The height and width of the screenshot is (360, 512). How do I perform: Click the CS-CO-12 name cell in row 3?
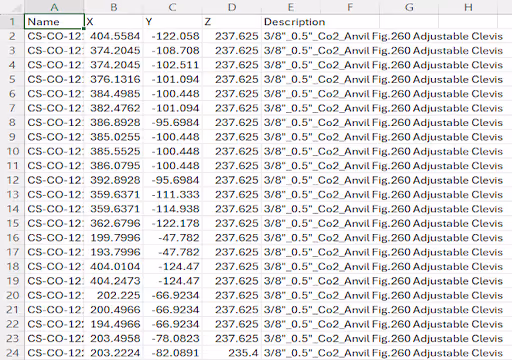(54, 50)
